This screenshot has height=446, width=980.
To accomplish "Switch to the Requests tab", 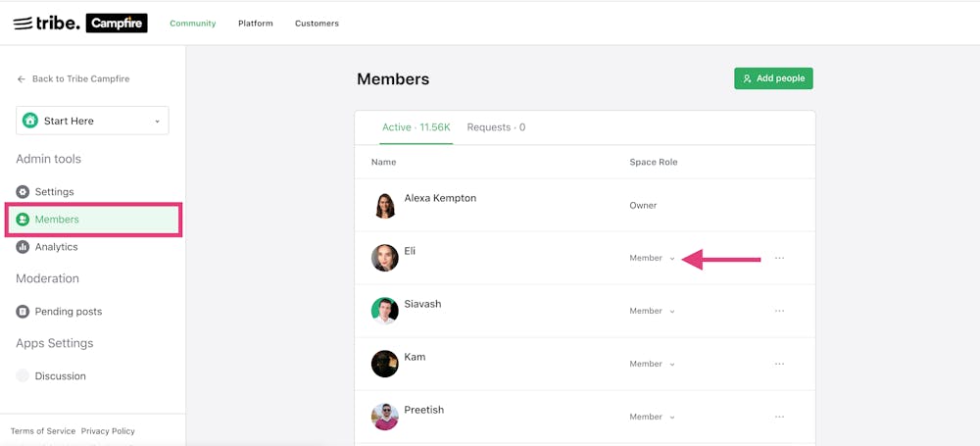I will [x=496, y=127].
